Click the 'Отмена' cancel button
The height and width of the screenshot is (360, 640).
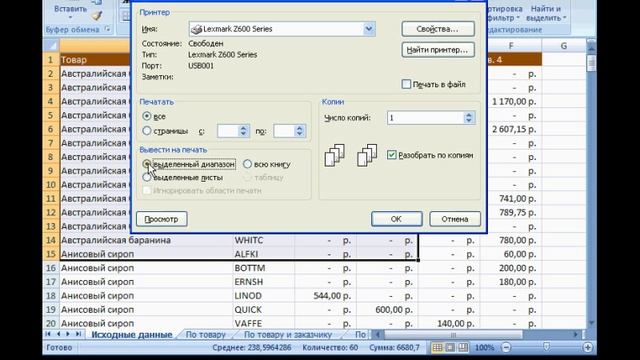point(455,219)
